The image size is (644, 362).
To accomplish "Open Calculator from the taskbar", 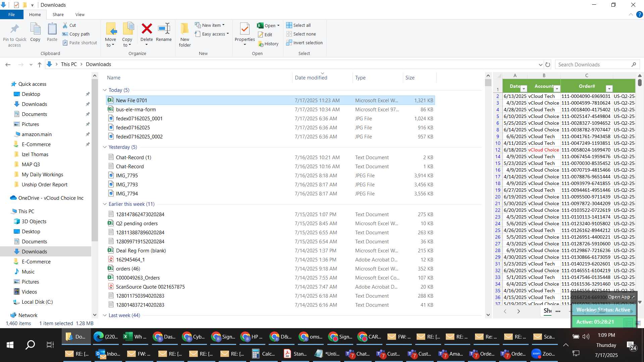I will click(x=264, y=354).
